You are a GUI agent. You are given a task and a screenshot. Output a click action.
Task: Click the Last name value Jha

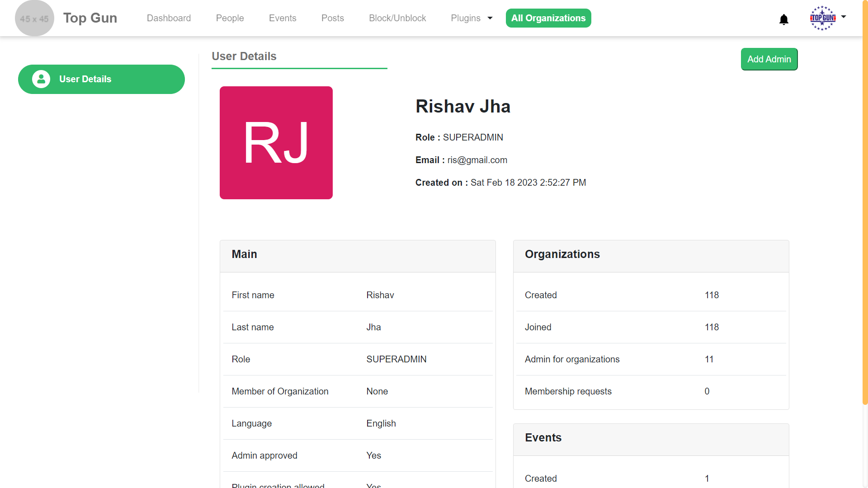pos(373,327)
